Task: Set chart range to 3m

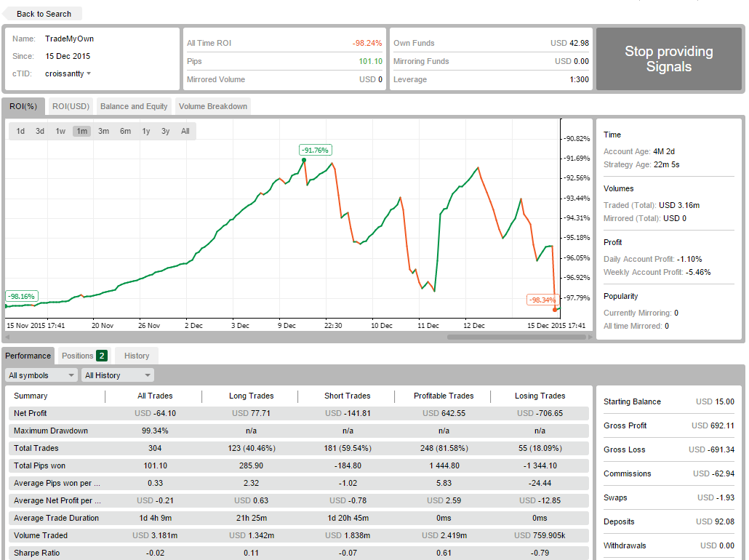Action: pyautogui.click(x=103, y=131)
